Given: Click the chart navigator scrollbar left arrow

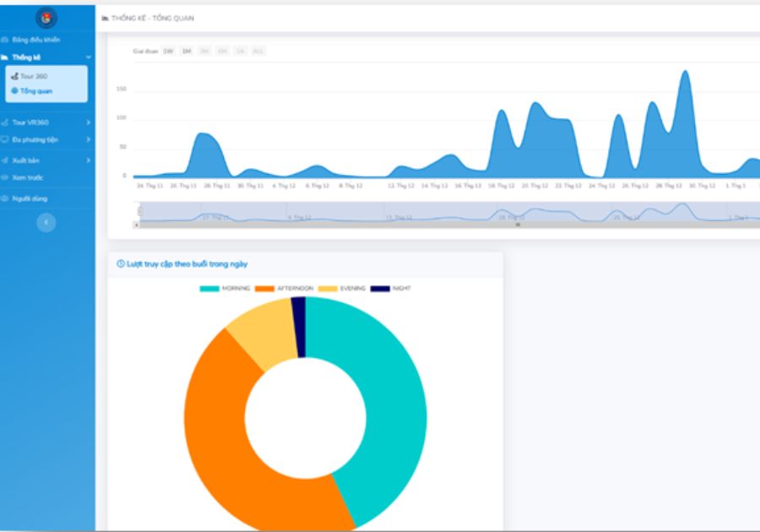Looking at the screenshot, I should tap(136, 225).
